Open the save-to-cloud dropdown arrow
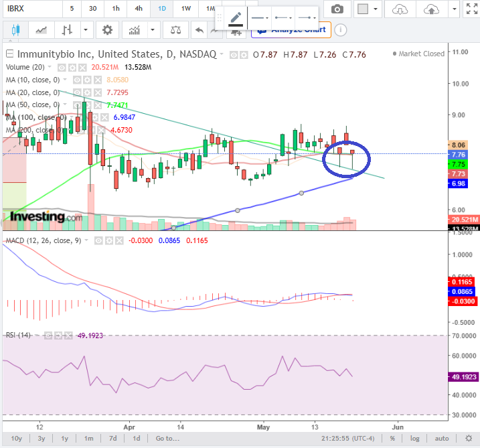 tap(455, 9)
